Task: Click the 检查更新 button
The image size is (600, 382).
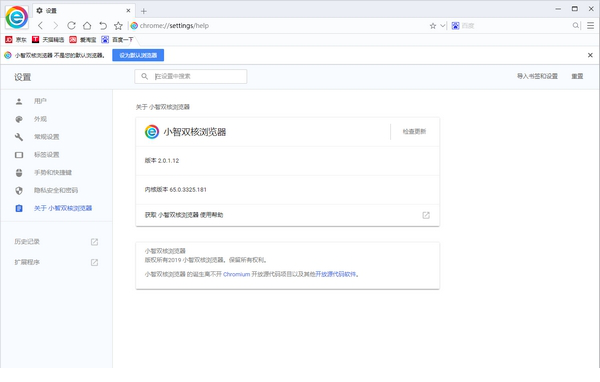Action: point(414,131)
